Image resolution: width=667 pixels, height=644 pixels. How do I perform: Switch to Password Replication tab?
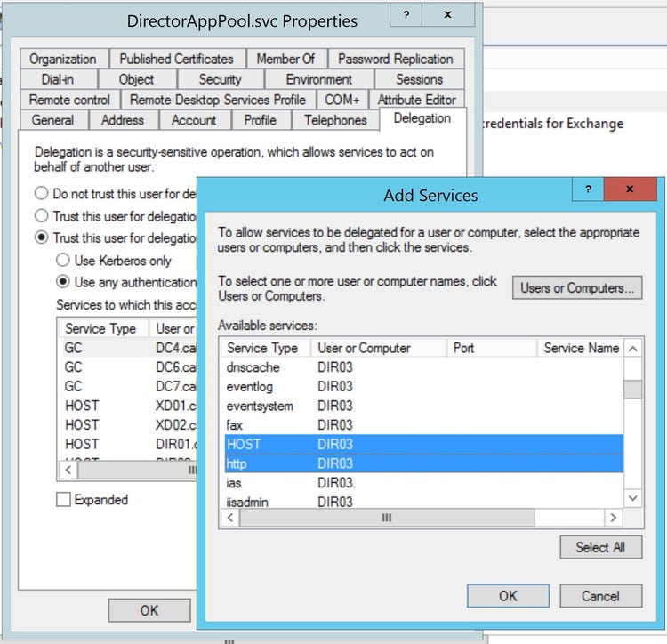pyautogui.click(x=396, y=59)
